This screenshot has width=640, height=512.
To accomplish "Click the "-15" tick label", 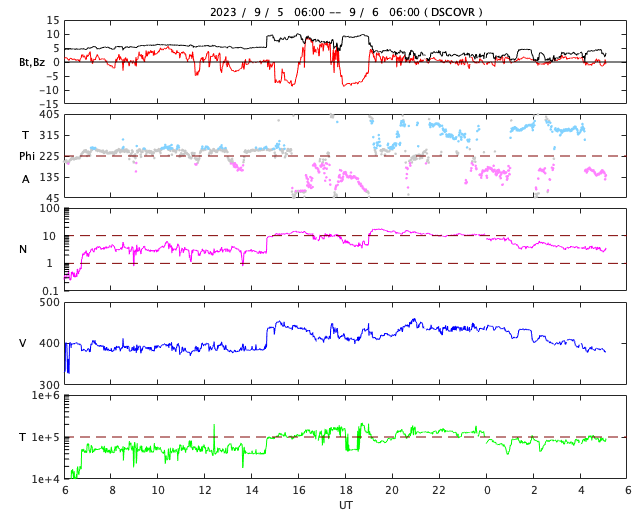I will 49,105.
